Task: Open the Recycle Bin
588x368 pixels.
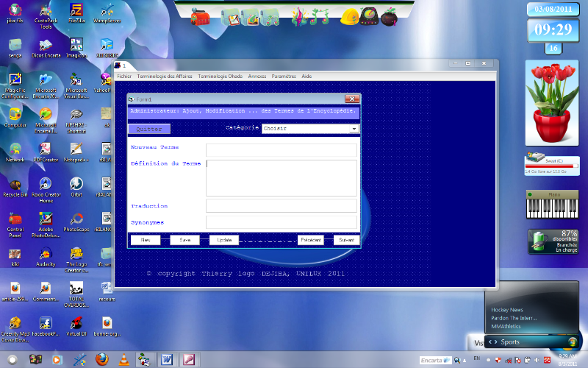Action: [15, 188]
